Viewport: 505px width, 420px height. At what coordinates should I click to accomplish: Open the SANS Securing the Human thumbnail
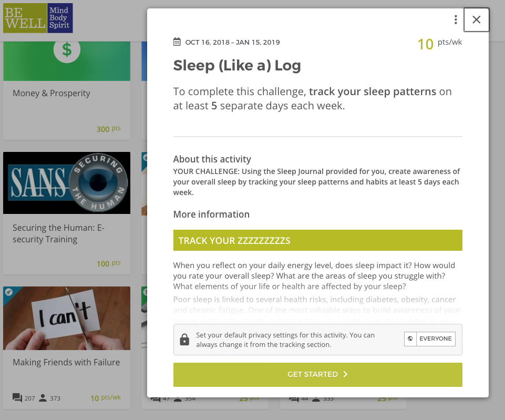click(x=67, y=183)
